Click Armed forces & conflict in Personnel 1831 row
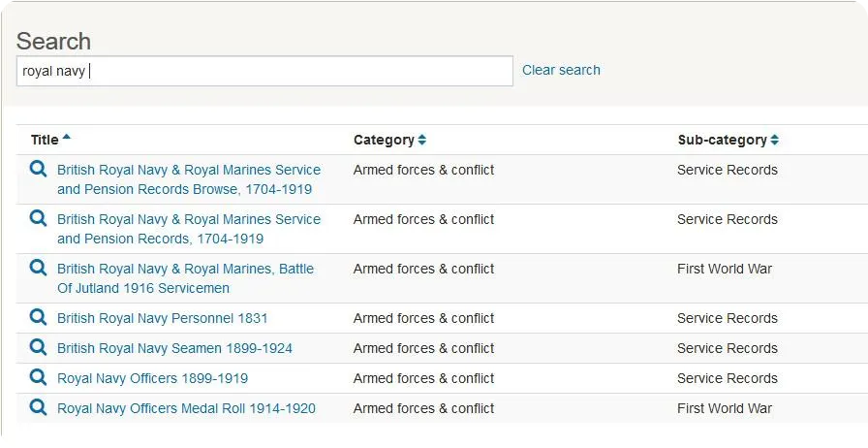This screenshot has height=448, width=868. (423, 318)
